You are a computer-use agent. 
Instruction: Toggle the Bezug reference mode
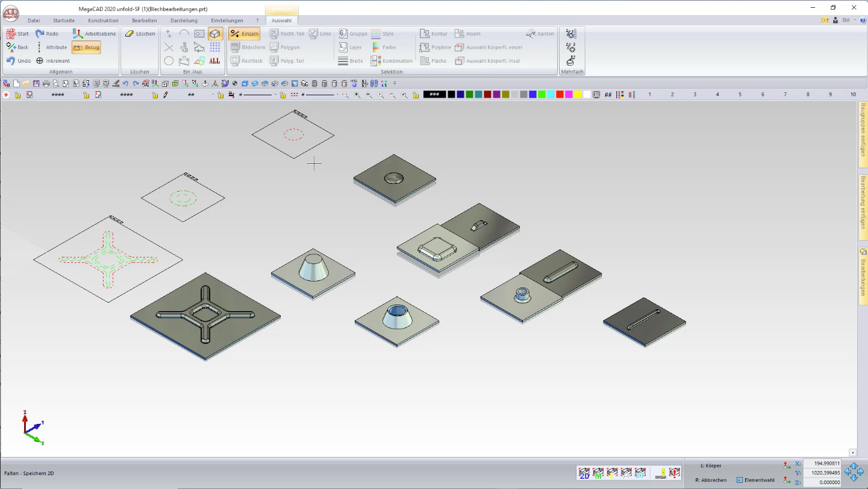(86, 47)
